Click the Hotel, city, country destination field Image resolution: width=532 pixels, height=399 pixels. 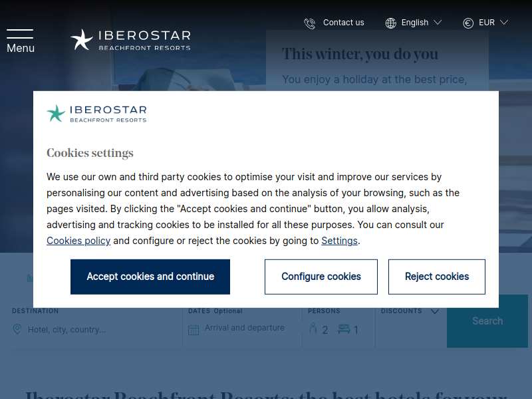(x=94, y=329)
